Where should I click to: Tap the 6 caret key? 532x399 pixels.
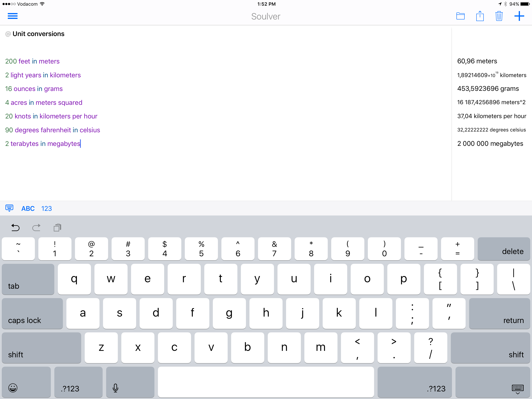(x=238, y=249)
